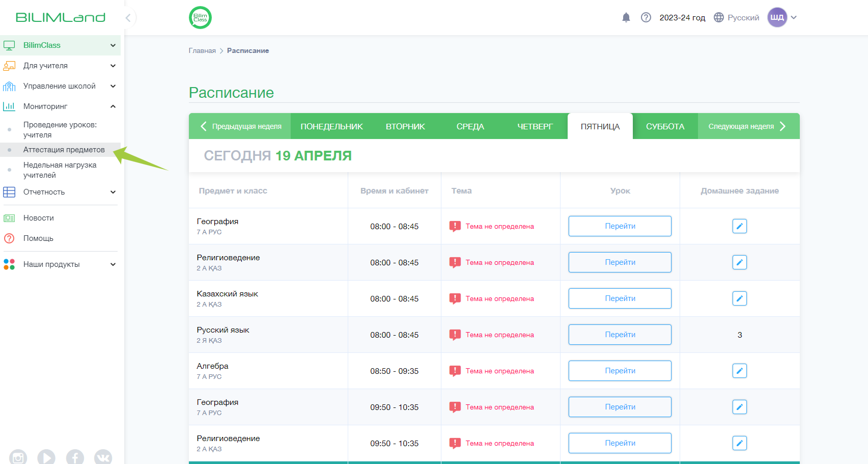Viewport: 868px width, 464px height.
Task: Open Проведение уроков: учителя menu item
Action: [x=60, y=130]
